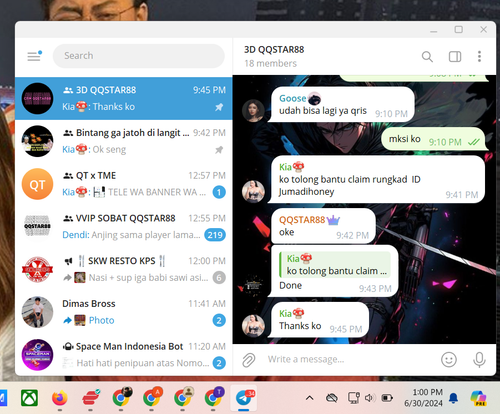Open VVIP SOBAT QQSTAR88 chat
Viewport: 500px width, 414px height.
(x=124, y=227)
